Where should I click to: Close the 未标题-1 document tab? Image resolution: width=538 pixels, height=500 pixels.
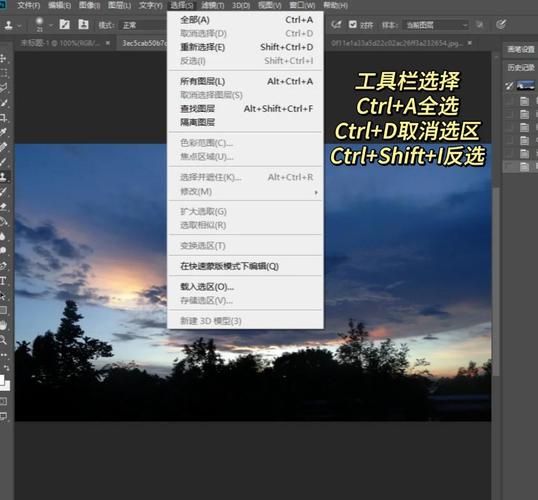pyautogui.click(x=108, y=43)
